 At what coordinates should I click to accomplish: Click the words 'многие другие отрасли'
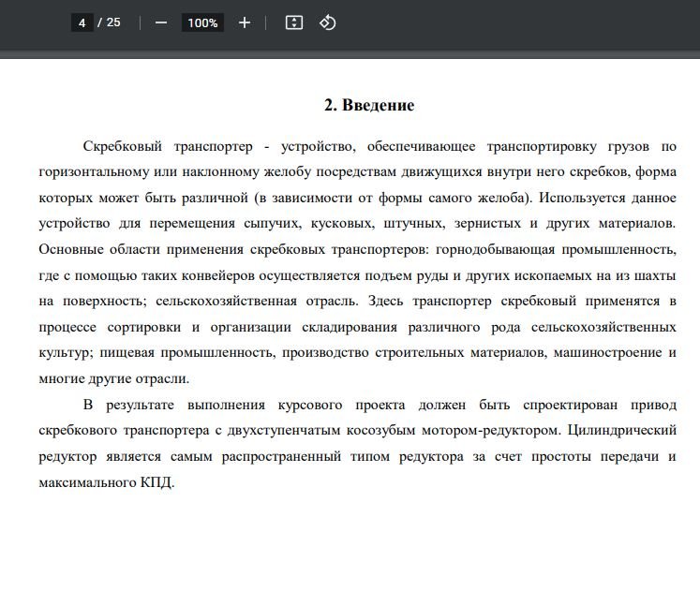113,378
